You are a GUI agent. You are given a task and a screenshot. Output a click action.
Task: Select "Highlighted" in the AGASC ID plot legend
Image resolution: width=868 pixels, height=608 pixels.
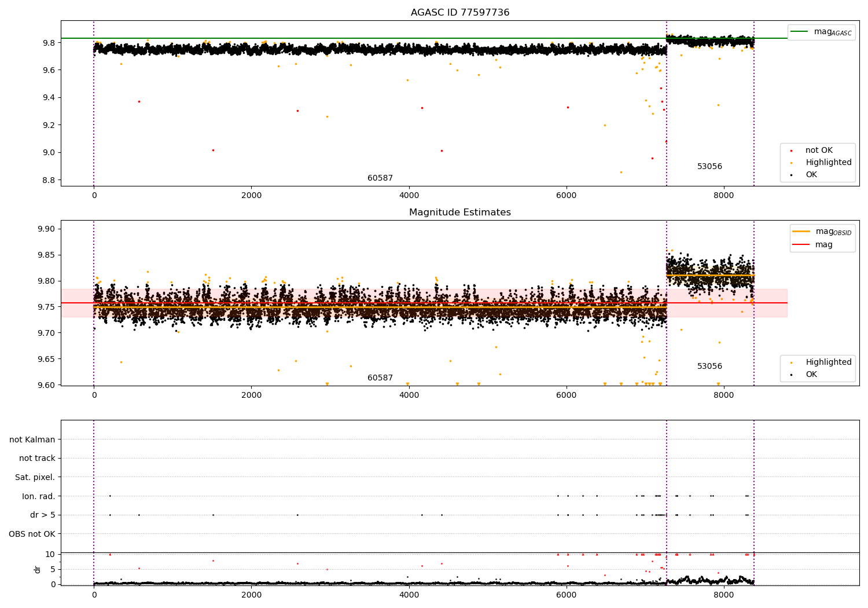[x=821, y=163]
